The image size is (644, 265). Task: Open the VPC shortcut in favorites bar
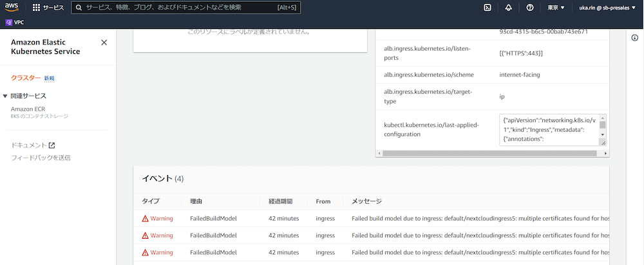[15, 21]
